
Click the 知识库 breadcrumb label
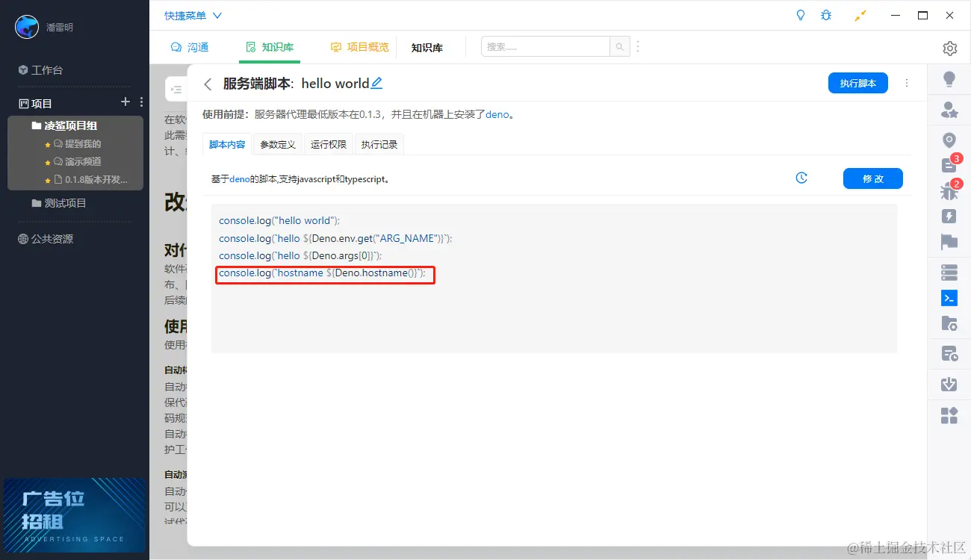427,47
